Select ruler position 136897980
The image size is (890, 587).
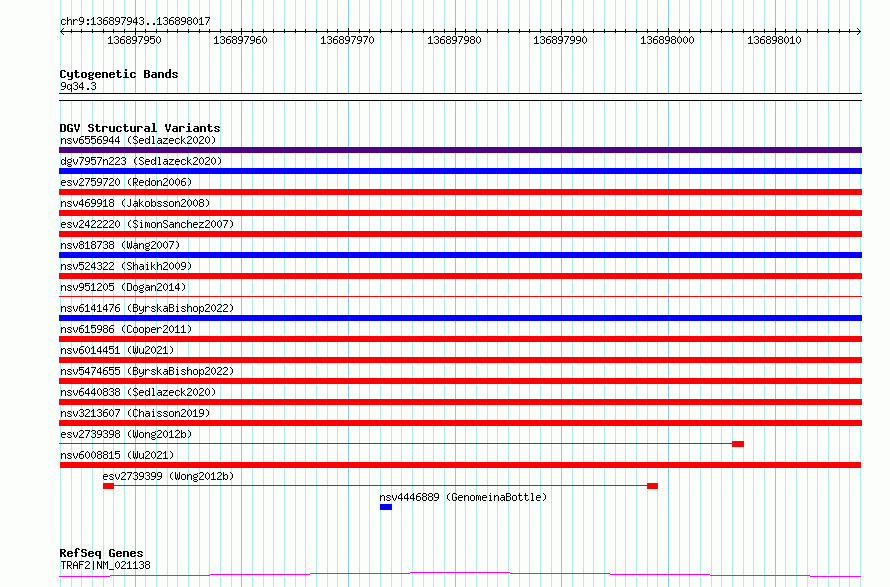[x=454, y=40]
